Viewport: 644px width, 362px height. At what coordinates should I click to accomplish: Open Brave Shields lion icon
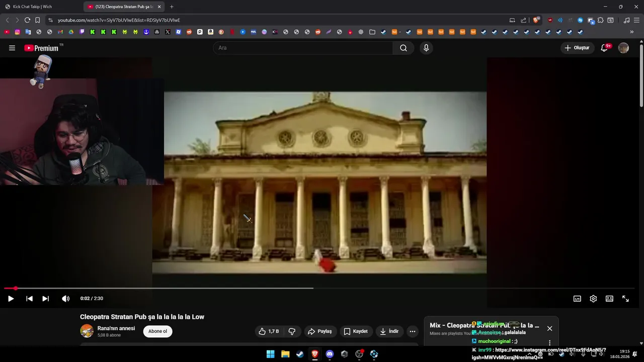tap(536, 20)
